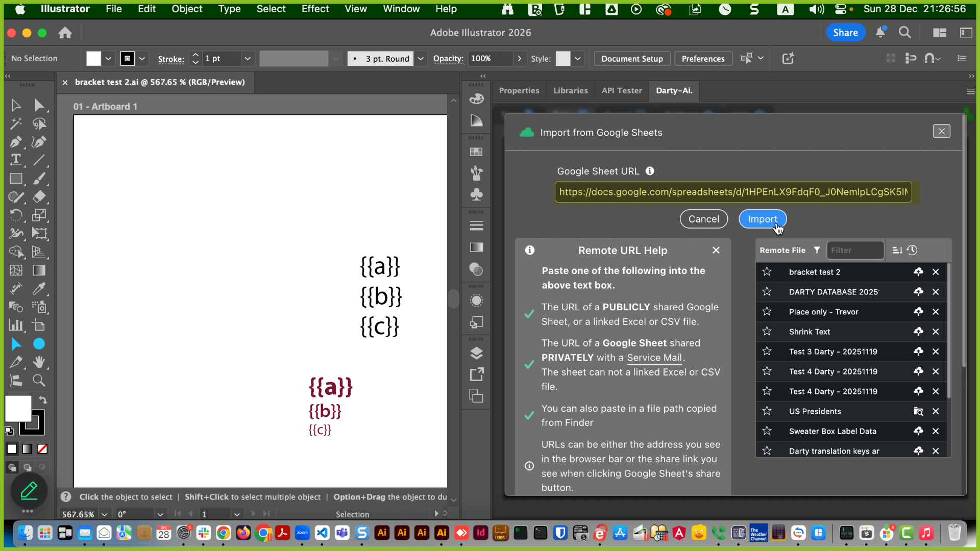This screenshot has width=980, height=551.
Task: Select the Zoom tool
Action: (x=39, y=380)
